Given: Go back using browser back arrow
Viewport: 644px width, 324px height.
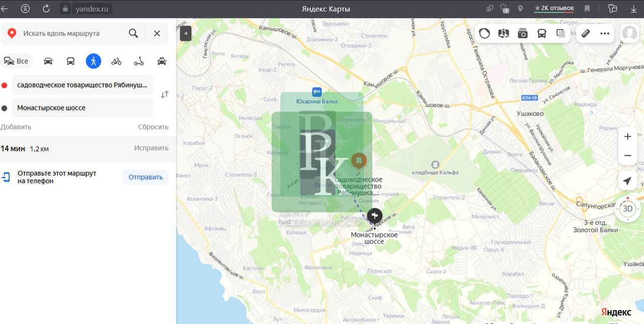Looking at the screenshot, I should pos(5,9).
